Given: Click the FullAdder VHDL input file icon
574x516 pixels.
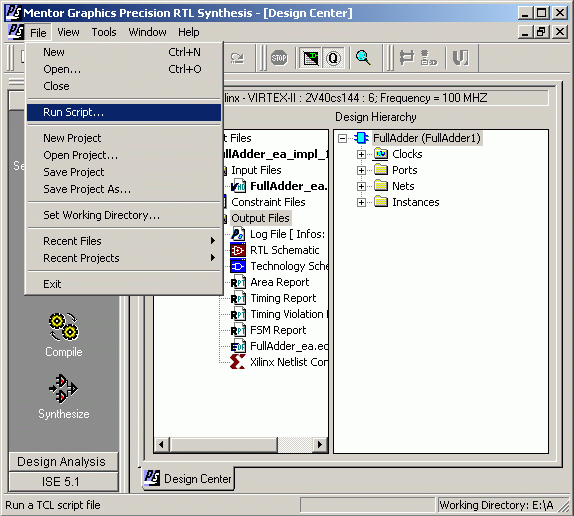Looking at the screenshot, I should point(238,186).
